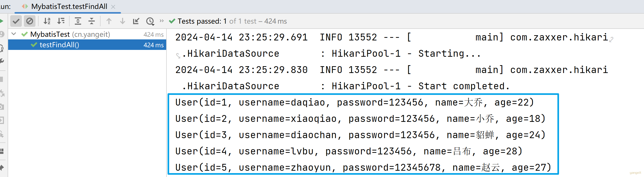The height and width of the screenshot is (177, 644).
Task: Sort tests by duration
Action: click(61, 21)
